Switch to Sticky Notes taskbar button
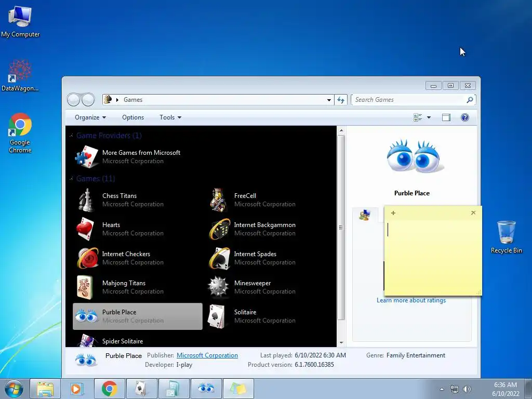The image size is (532, 399). point(238,389)
